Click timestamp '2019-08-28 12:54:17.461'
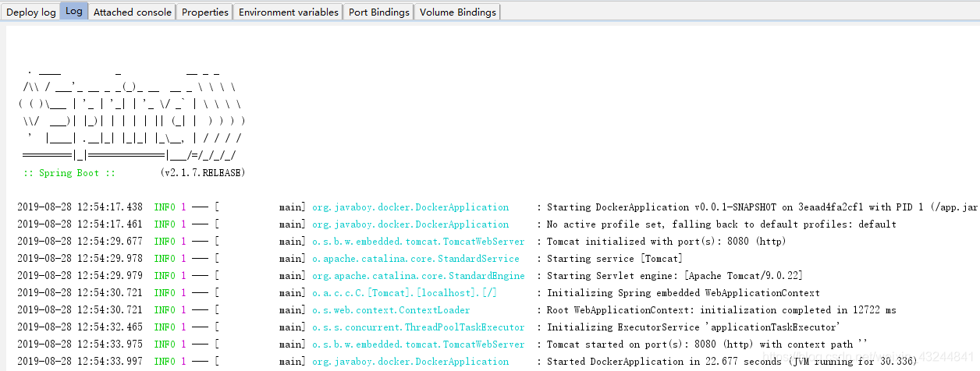980x371 pixels. [80, 224]
